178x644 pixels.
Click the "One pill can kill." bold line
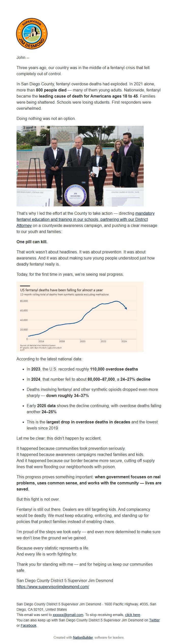pyautogui.click(x=32, y=242)
